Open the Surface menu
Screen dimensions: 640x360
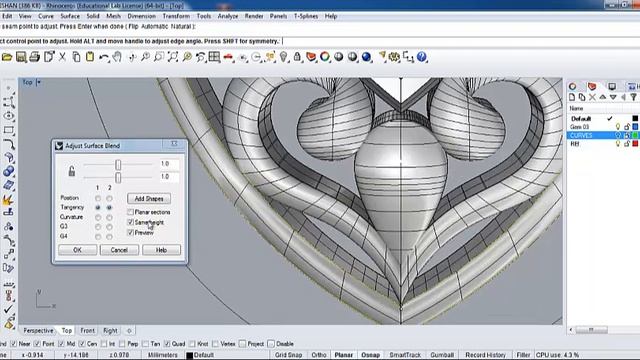coord(70,16)
